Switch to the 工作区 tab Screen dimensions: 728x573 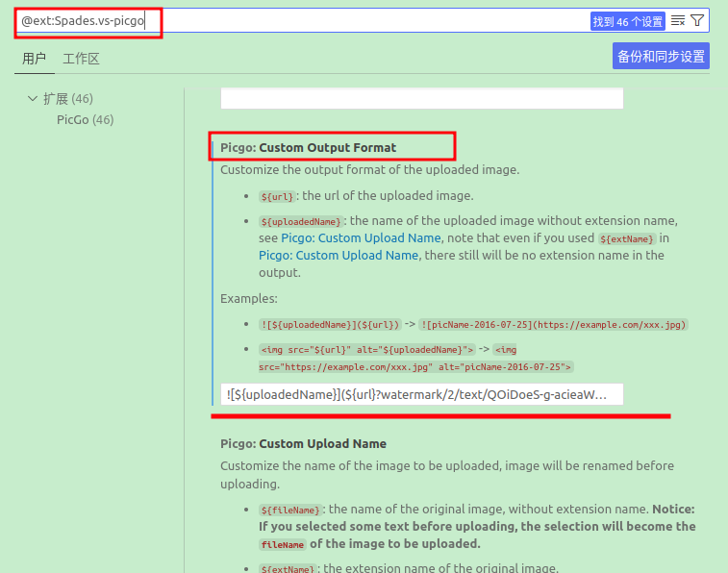[x=81, y=59]
